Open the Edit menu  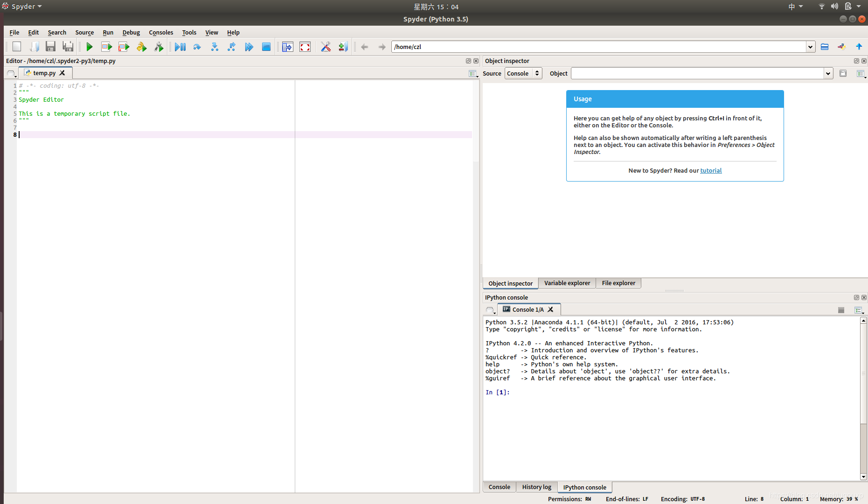(34, 32)
